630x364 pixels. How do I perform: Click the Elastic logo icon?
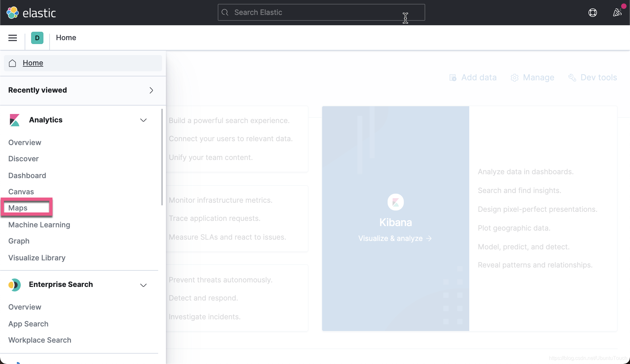coord(13,13)
